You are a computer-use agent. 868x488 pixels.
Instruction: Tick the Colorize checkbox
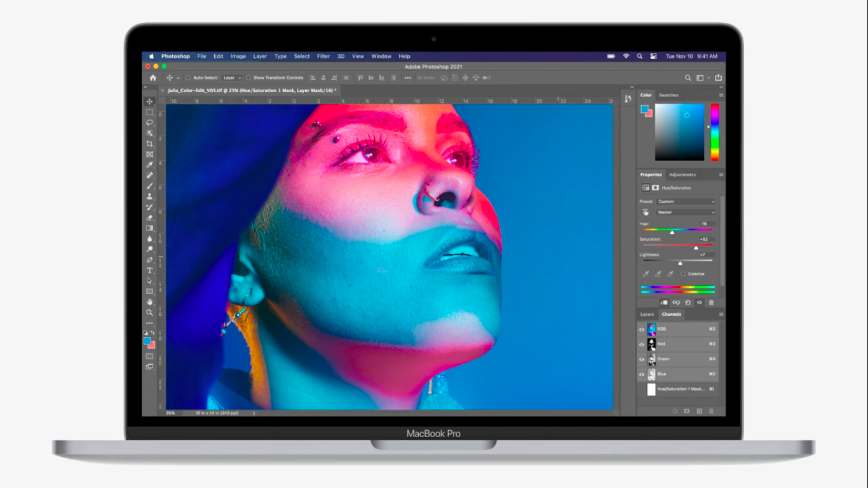tap(683, 274)
